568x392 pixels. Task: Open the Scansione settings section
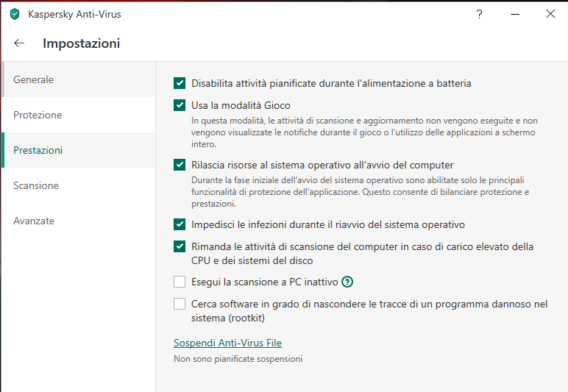coord(36,185)
